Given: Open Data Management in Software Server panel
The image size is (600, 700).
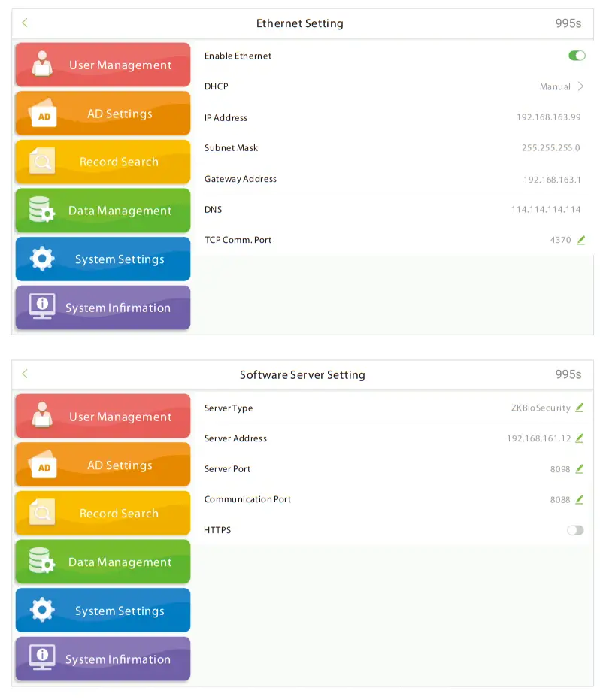Looking at the screenshot, I should click(103, 562).
